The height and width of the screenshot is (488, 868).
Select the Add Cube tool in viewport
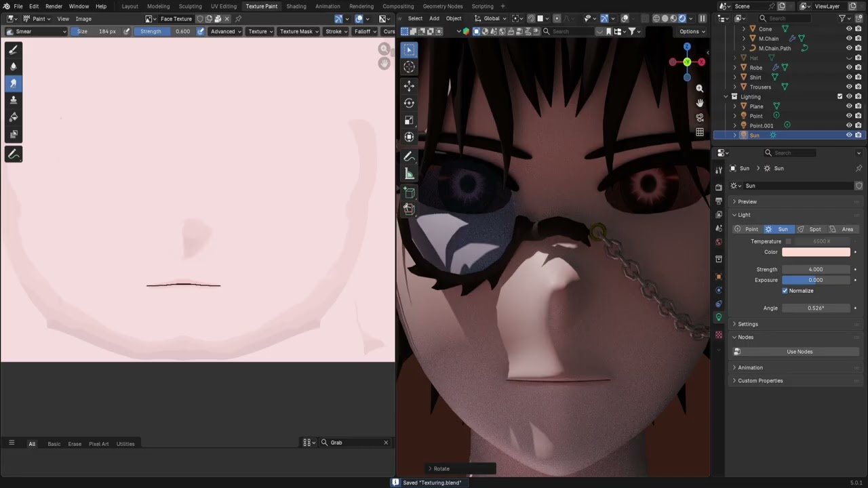[x=409, y=193]
